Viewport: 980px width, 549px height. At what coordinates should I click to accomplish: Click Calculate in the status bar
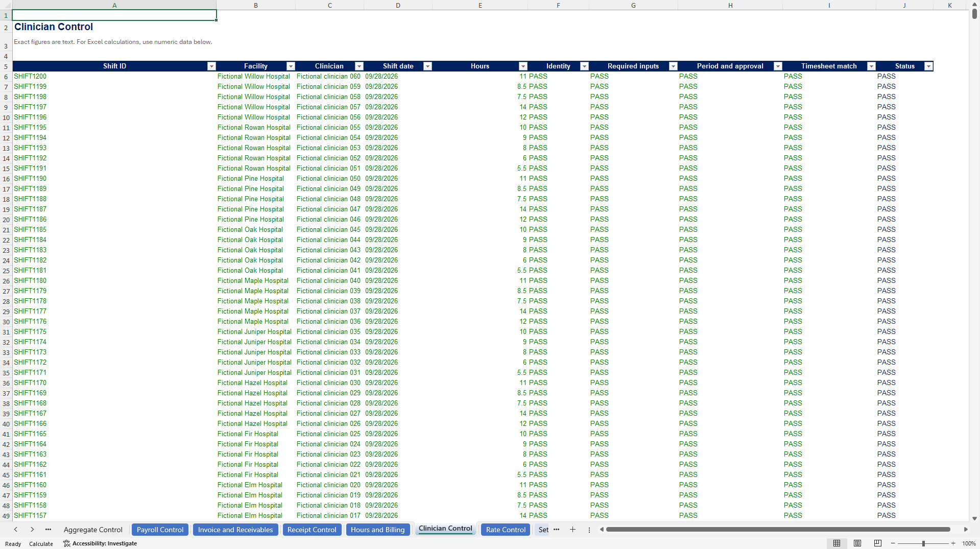(x=41, y=544)
